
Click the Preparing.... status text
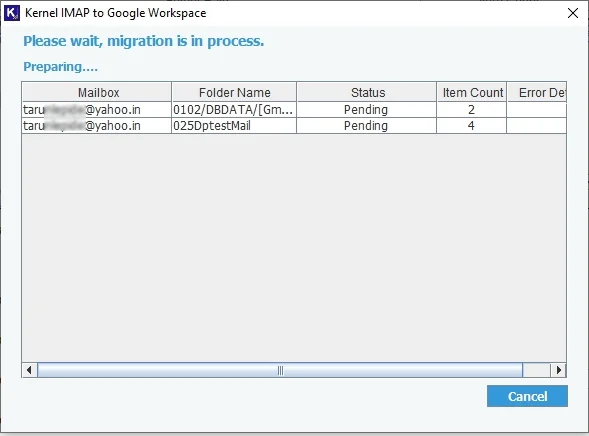pos(60,67)
